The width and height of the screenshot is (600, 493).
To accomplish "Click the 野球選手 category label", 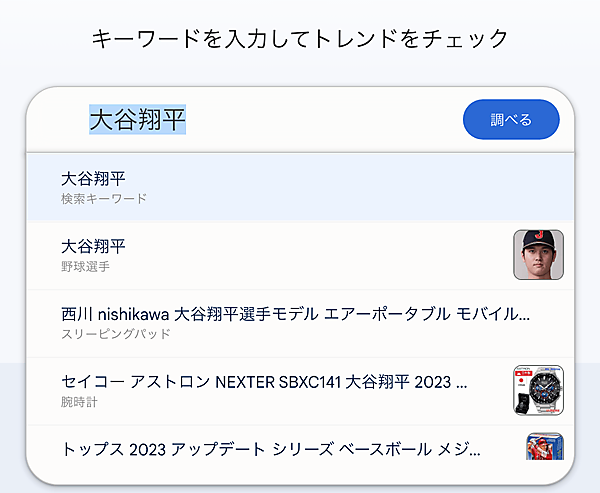I will coord(85,267).
